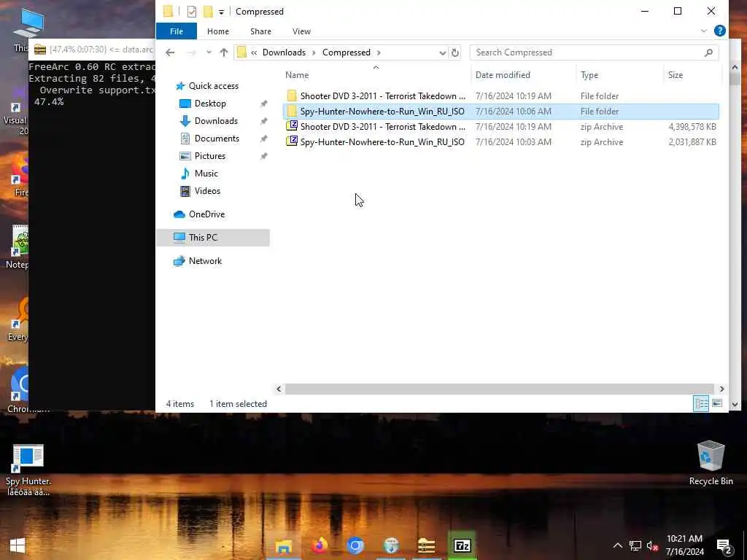Screen dimensions: 747x560
Task: Click the network tray icon
Action: click(x=635, y=545)
